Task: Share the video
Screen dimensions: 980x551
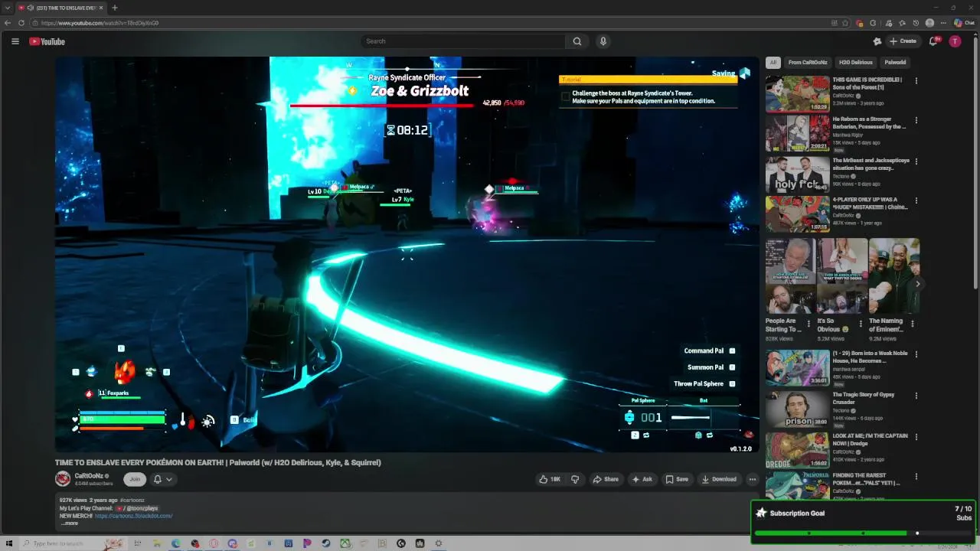Action: [x=606, y=479]
